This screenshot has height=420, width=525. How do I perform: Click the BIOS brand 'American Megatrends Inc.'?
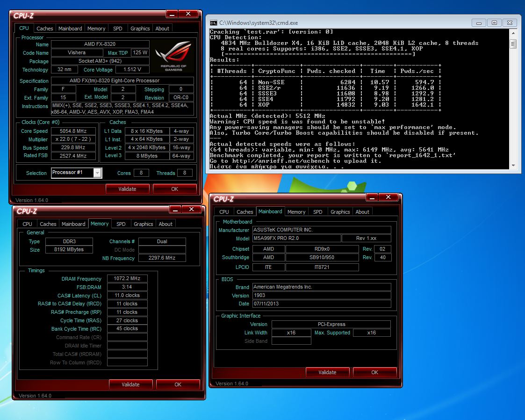322,287
